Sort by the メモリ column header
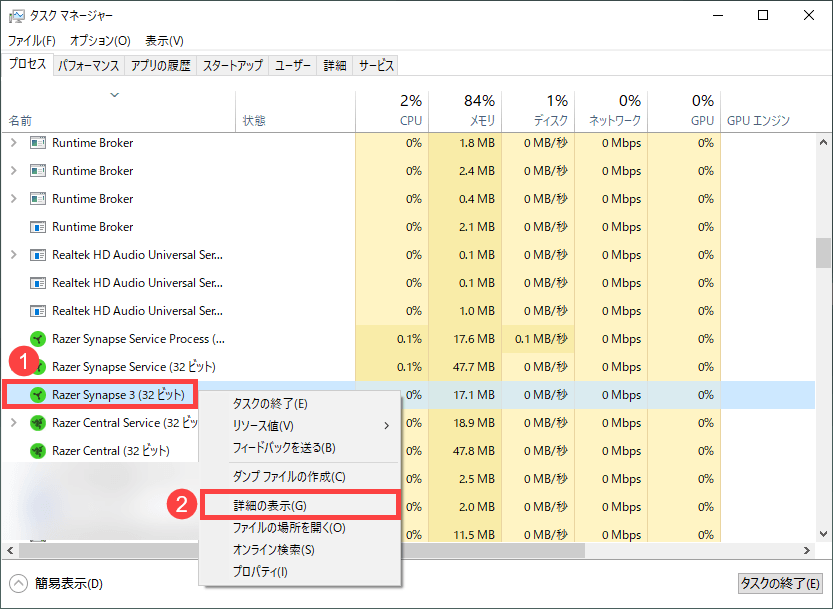 (x=465, y=111)
